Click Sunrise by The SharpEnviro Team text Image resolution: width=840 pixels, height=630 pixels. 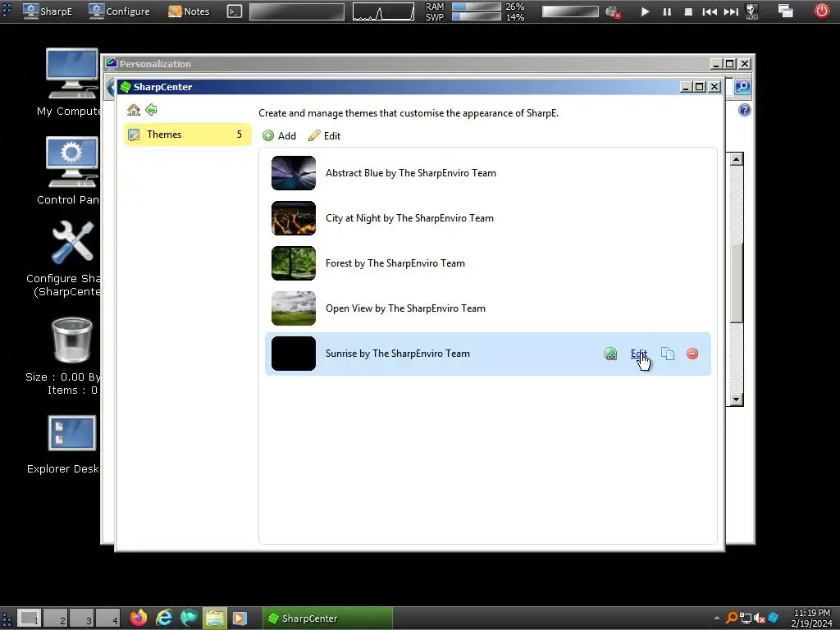pos(398,354)
